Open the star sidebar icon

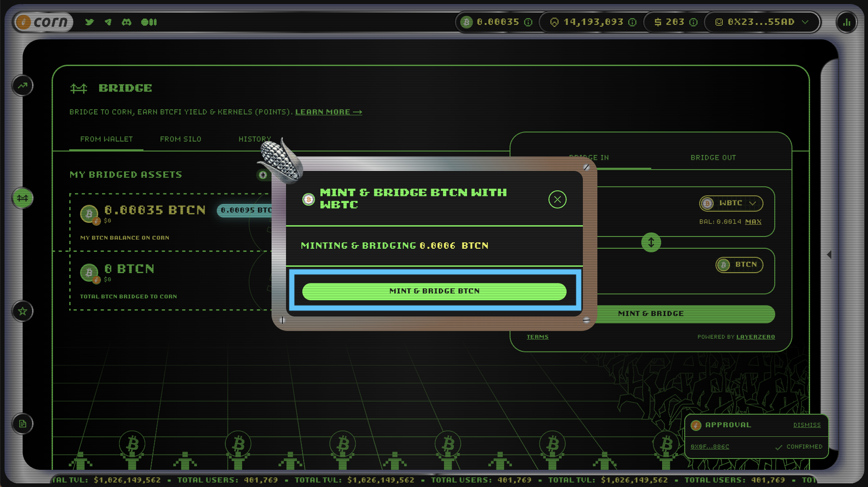[23, 311]
